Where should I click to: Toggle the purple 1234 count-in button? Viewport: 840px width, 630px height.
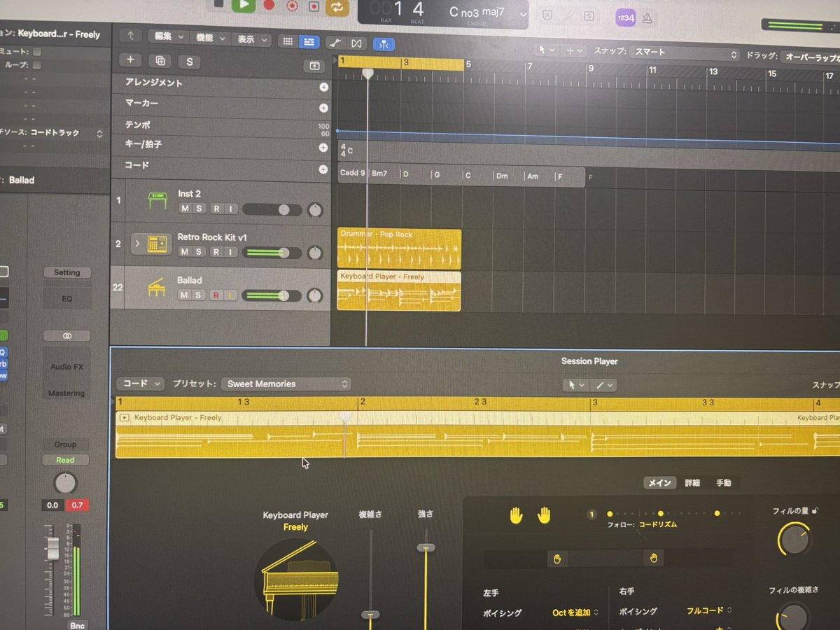pyautogui.click(x=626, y=17)
